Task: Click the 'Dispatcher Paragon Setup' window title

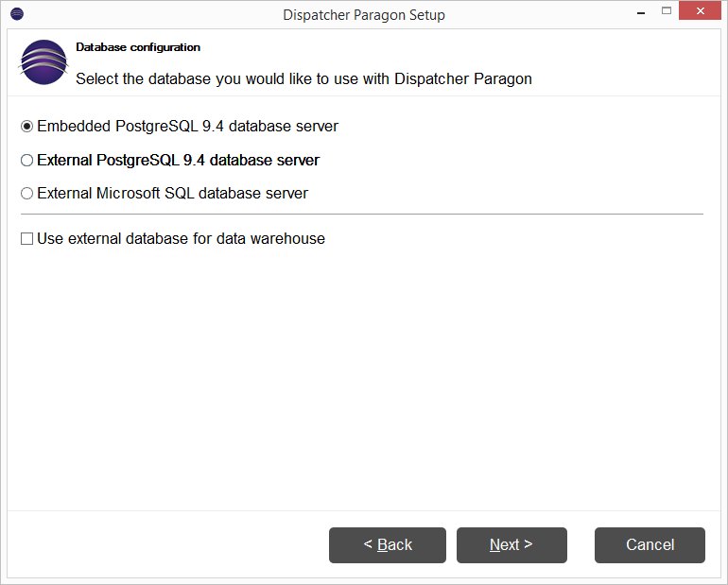Action: pos(364,15)
